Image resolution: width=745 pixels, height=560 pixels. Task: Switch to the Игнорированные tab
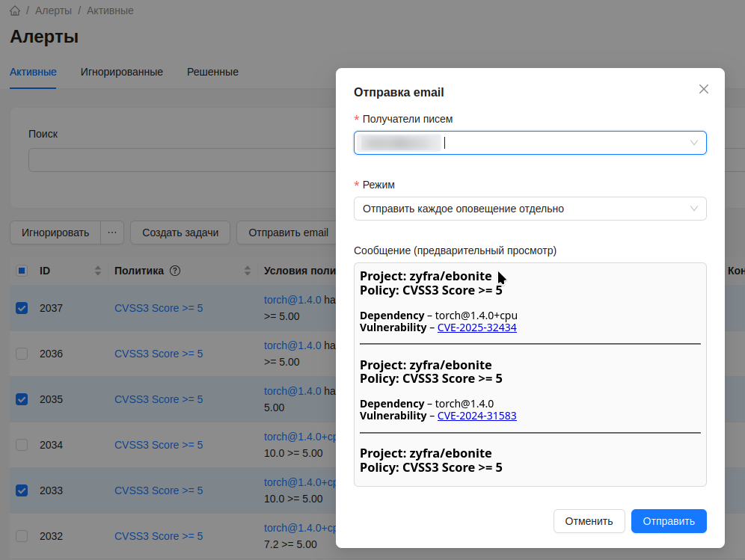pos(122,73)
